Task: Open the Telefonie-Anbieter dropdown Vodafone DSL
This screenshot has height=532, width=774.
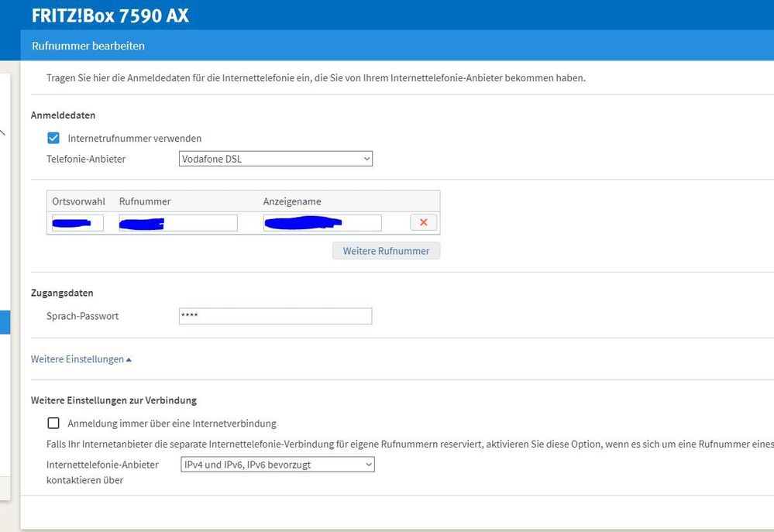Action: point(276,159)
